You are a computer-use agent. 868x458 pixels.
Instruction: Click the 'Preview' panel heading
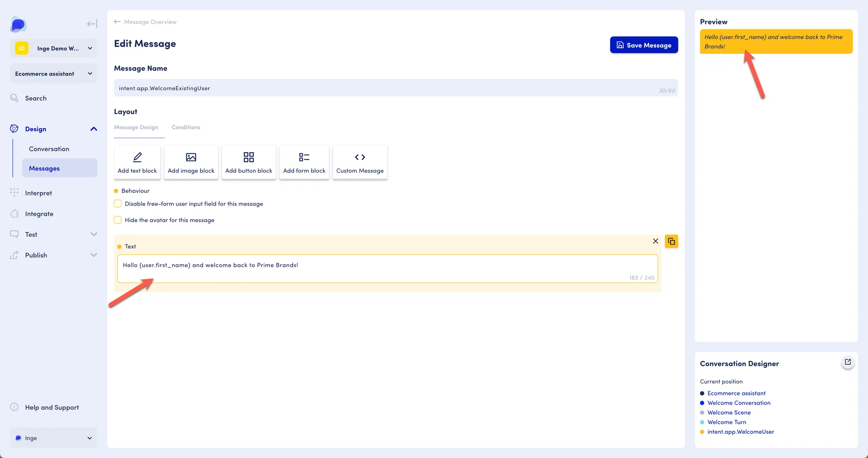pos(713,22)
